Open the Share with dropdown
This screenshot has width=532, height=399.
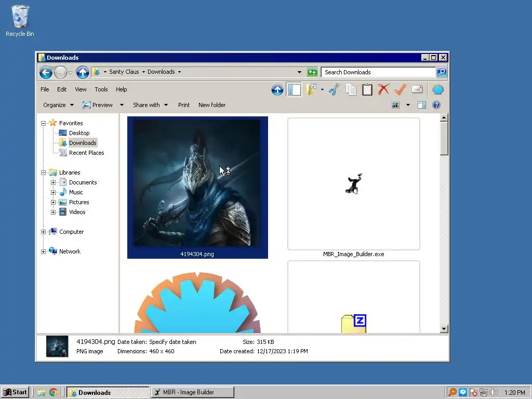pos(150,105)
